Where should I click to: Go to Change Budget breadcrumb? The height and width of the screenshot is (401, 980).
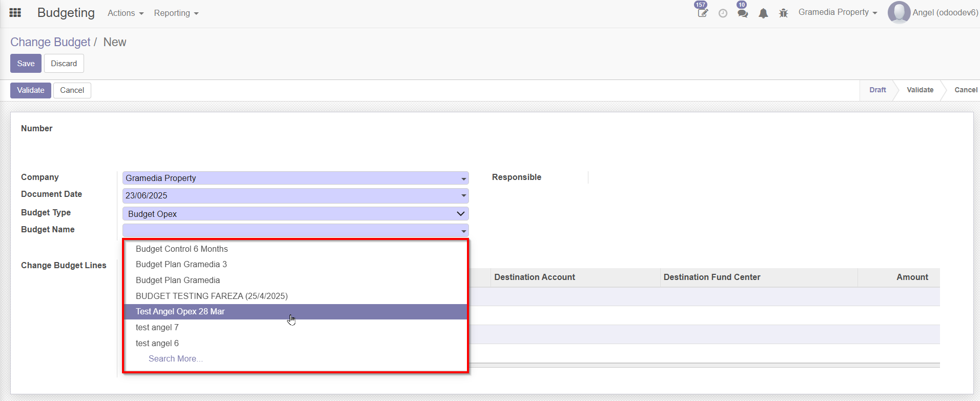tap(50, 42)
